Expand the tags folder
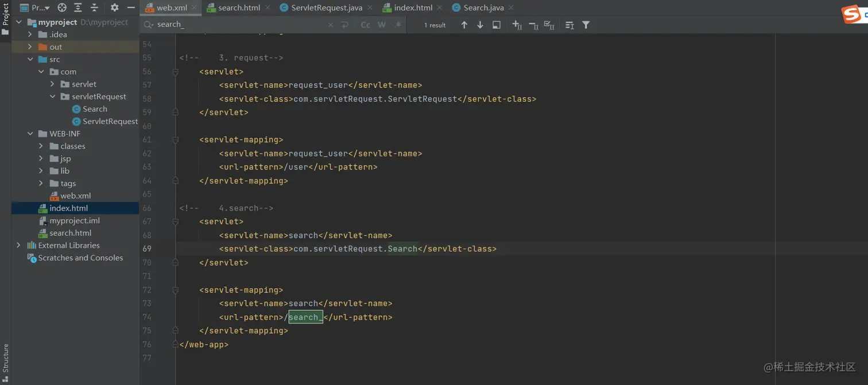 [x=41, y=183]
